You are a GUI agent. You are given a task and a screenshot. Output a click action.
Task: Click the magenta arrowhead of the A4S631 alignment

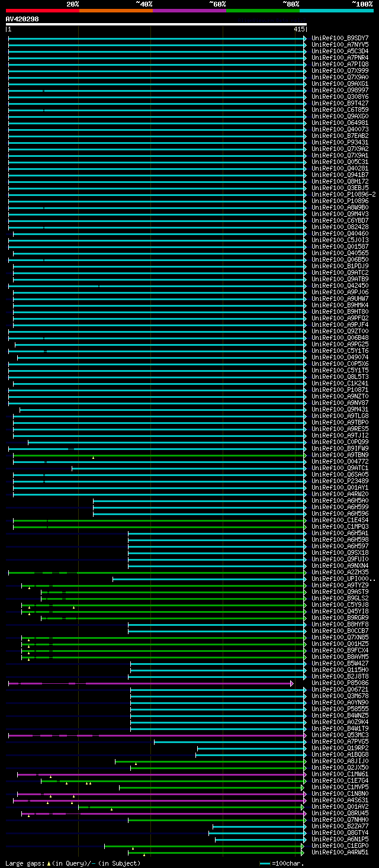point(305,800)
